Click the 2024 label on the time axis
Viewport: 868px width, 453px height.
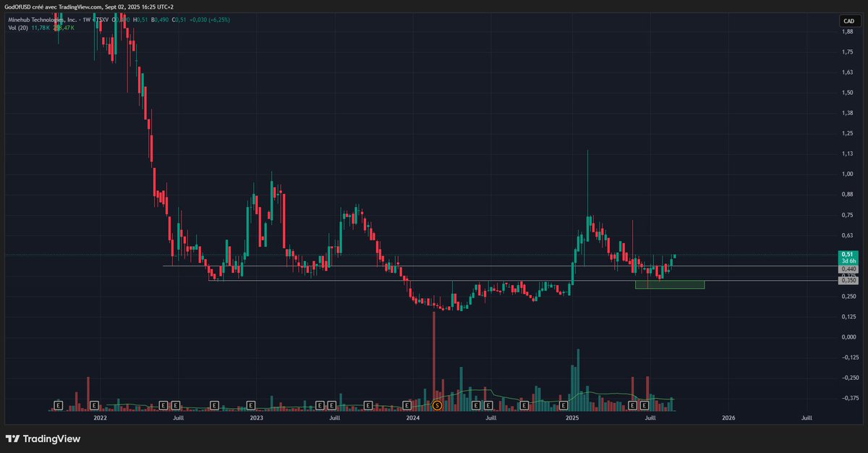[413, 418]
